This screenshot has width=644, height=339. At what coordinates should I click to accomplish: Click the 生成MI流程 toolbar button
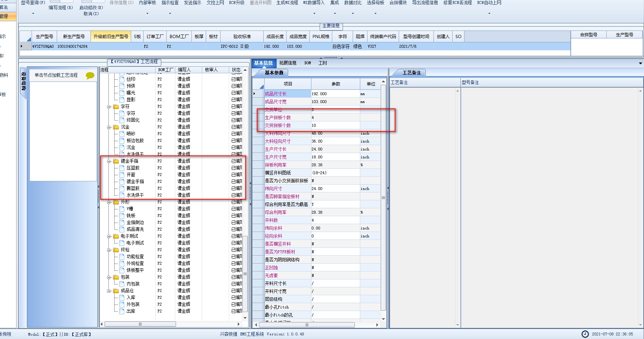[x=287, y=3]
